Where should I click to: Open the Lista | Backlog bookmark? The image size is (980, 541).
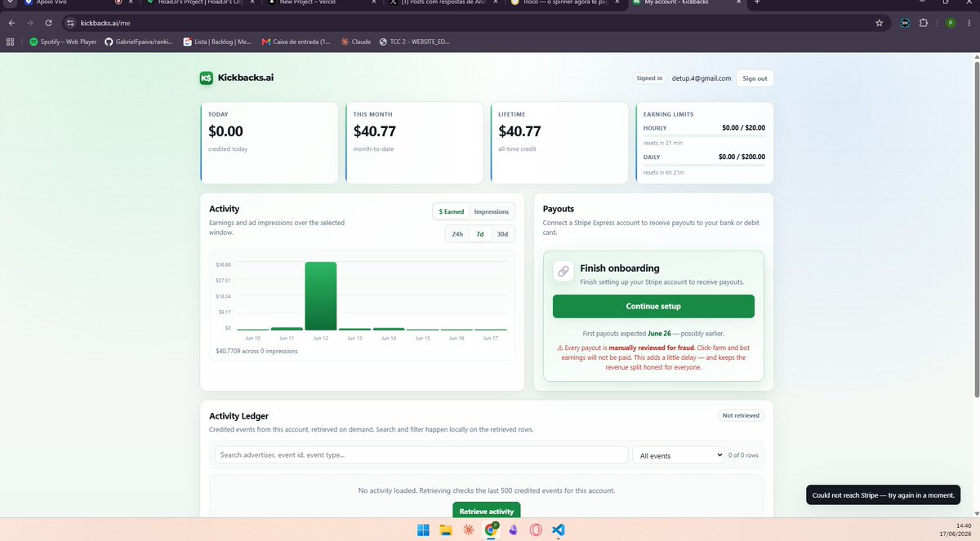pyautogui.click(x=217, y=41)
